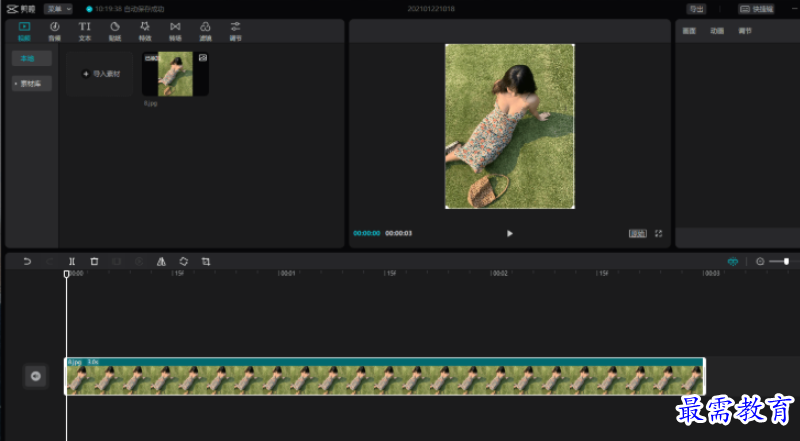The width and height of the screenshot is (800, 441).
Task: Toggle timeline auto snapping
Action: 733,261
